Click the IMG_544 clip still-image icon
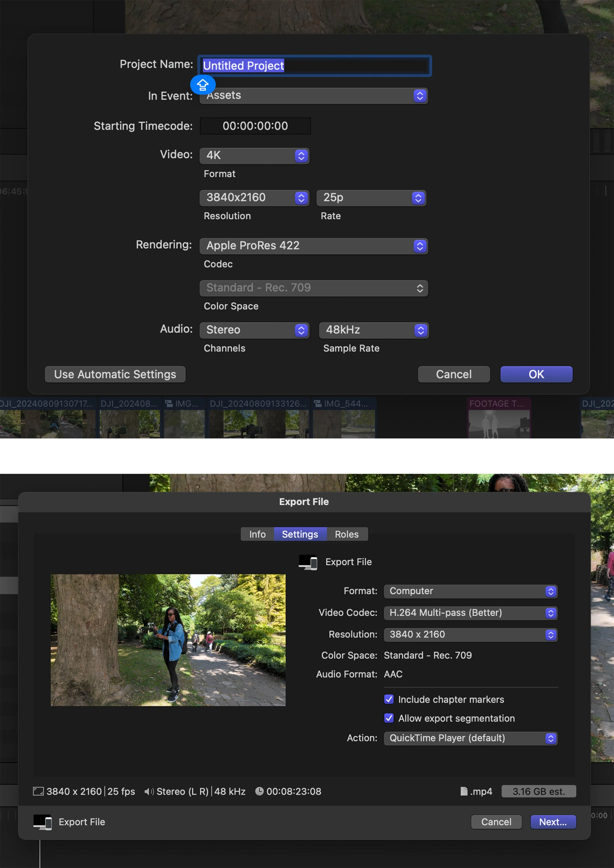 pos(318,403)
